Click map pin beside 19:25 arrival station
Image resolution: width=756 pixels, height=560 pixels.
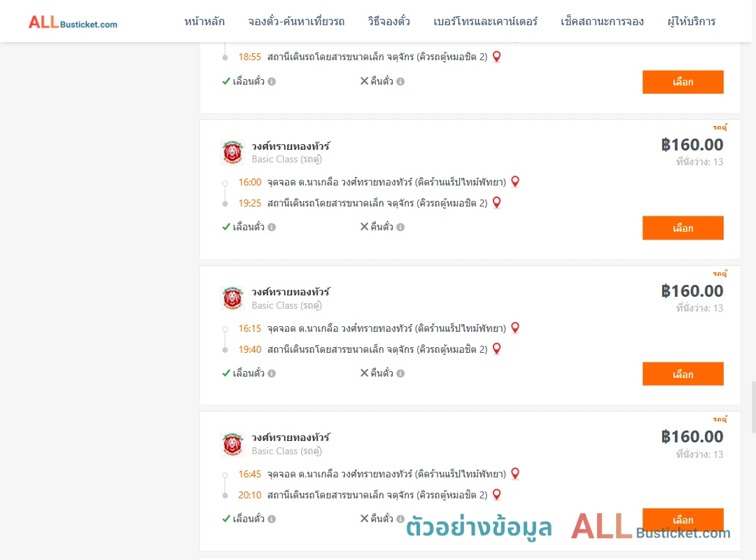point(496,202)
